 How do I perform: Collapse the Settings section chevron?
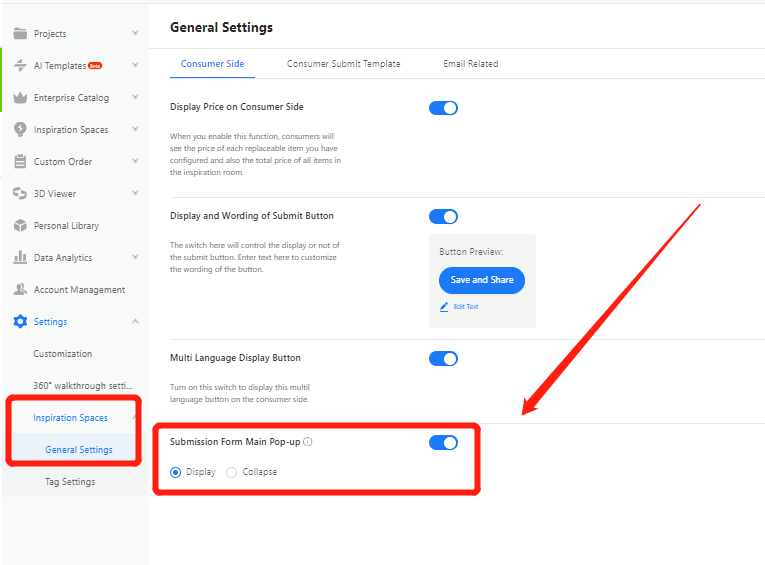(x=135, y=321)
